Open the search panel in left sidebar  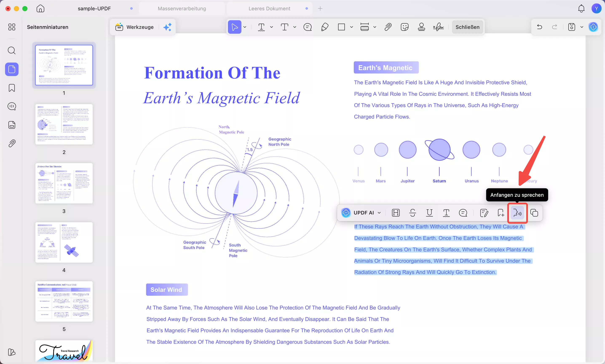tap(12, 51)
